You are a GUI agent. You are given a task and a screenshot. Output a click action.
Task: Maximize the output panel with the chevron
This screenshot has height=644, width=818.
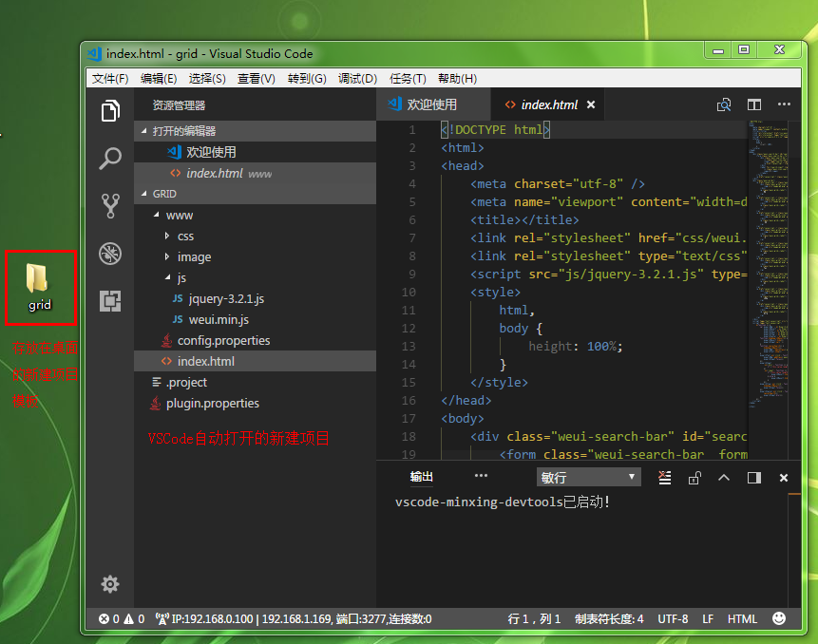[724, 477]
